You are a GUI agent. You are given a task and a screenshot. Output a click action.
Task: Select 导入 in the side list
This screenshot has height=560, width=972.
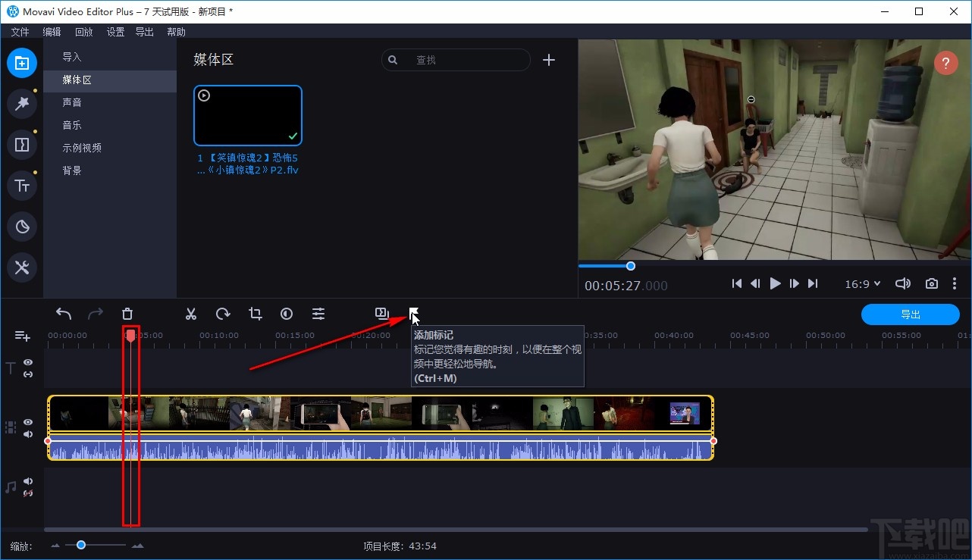[x=110, y=57]
